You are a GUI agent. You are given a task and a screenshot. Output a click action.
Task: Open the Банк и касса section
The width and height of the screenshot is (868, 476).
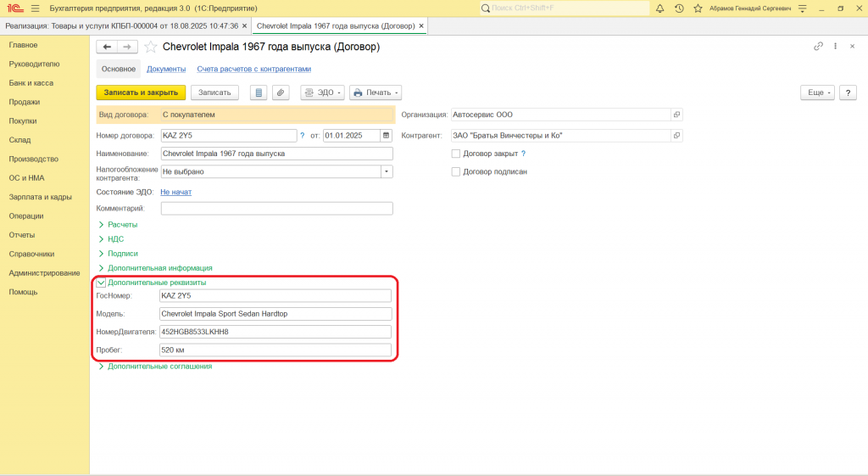point(31,83)
